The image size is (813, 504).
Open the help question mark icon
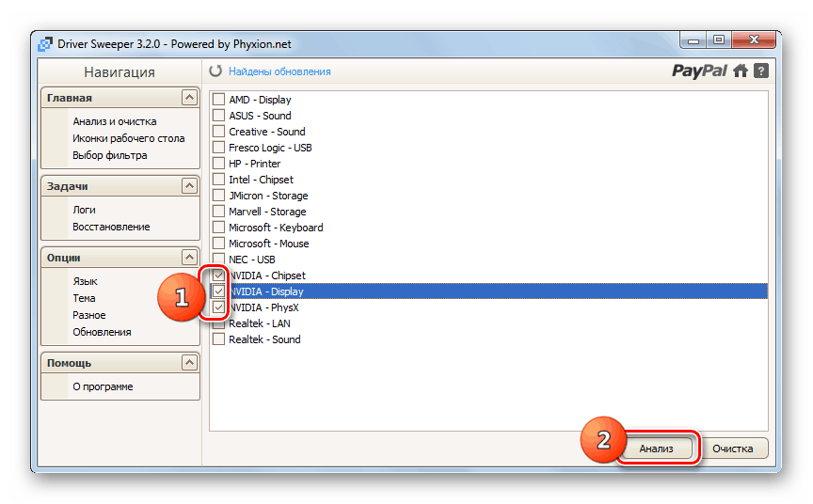pyautogui.click(x=760, y=71)
